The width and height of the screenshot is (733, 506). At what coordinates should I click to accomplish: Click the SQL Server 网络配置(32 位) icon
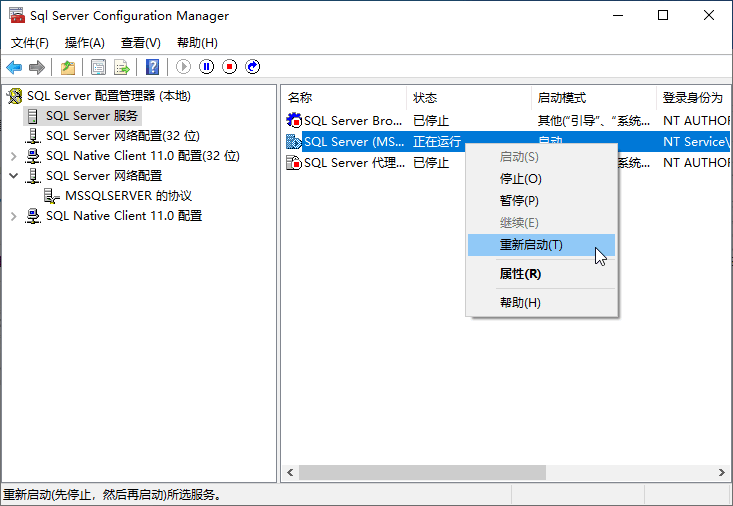pyautogui.click(x=32, y=136)
